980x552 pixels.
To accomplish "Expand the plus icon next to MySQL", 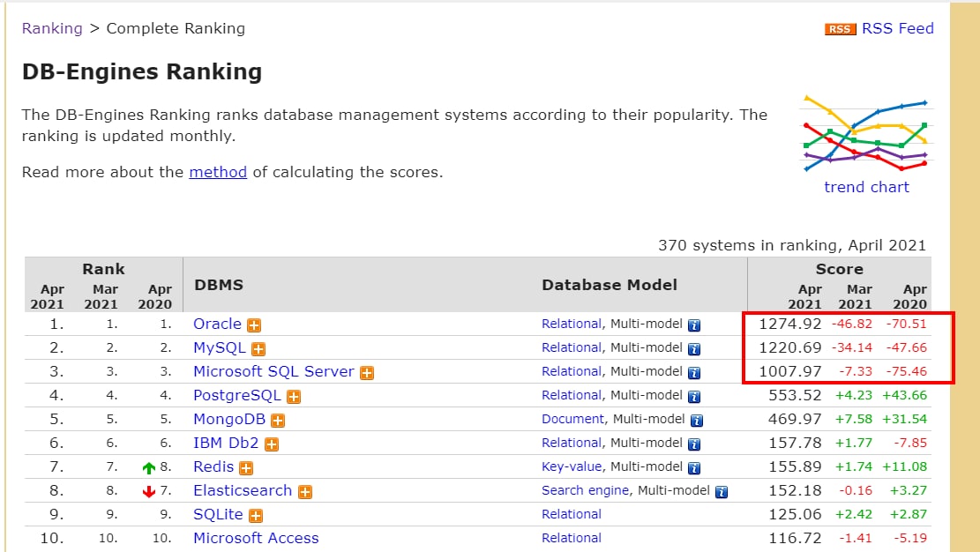I will 258,349.
